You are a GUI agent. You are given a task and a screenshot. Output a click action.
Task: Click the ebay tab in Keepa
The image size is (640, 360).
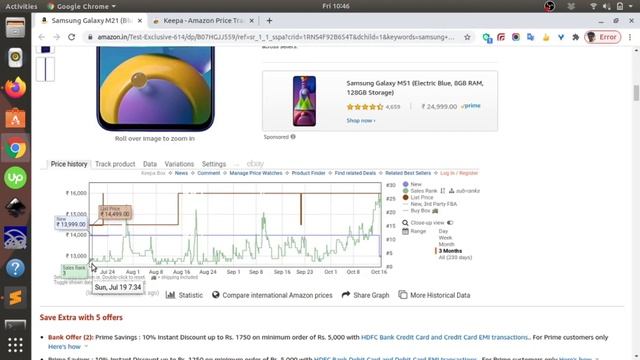pos(255,164)
